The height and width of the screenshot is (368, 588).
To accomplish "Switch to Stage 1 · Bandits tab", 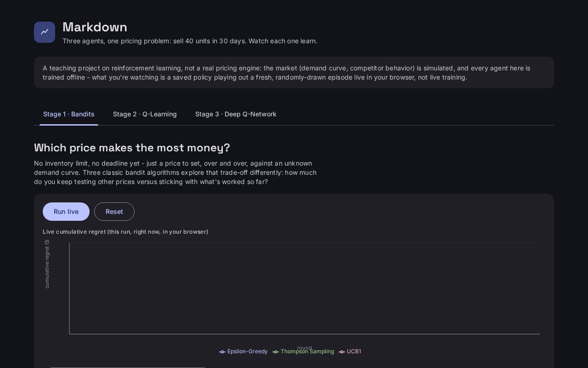I will [x=69, y=114].
